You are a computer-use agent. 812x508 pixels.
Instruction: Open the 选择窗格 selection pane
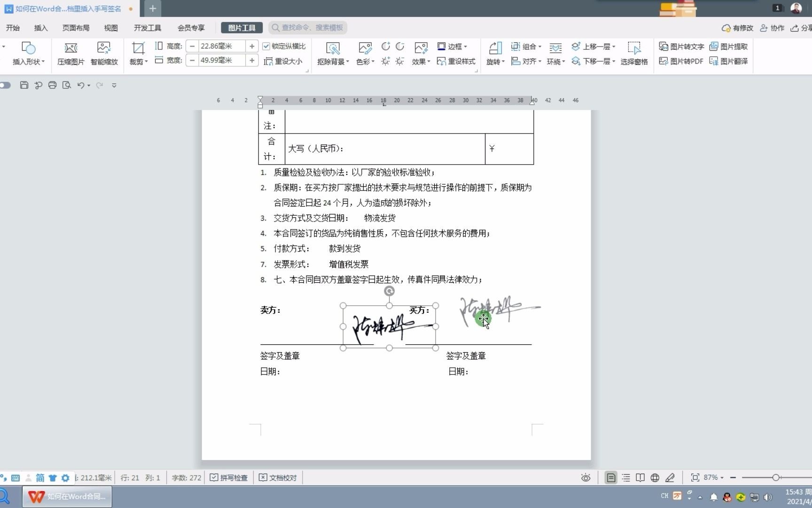coord(634,53)
